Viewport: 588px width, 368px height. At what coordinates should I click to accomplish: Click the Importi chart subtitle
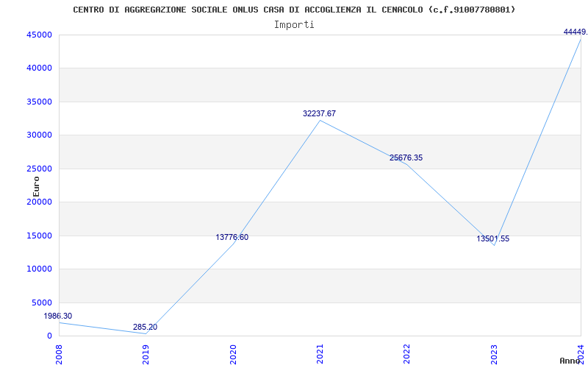coord(294,25)
